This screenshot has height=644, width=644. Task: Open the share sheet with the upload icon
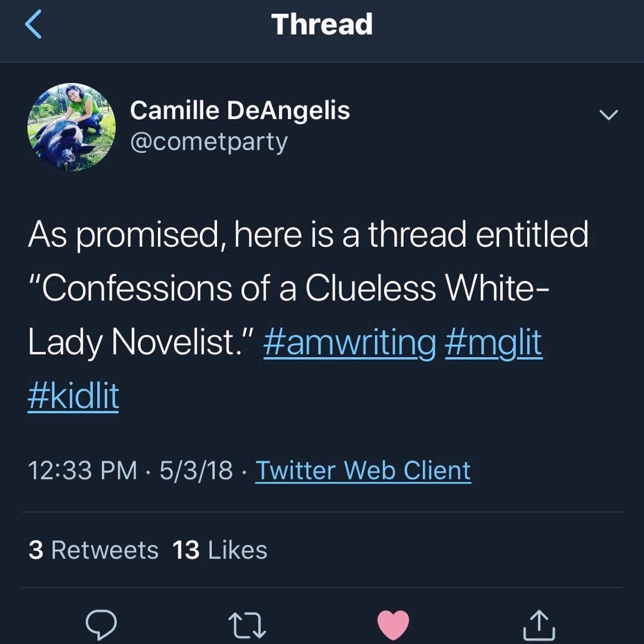539,625
